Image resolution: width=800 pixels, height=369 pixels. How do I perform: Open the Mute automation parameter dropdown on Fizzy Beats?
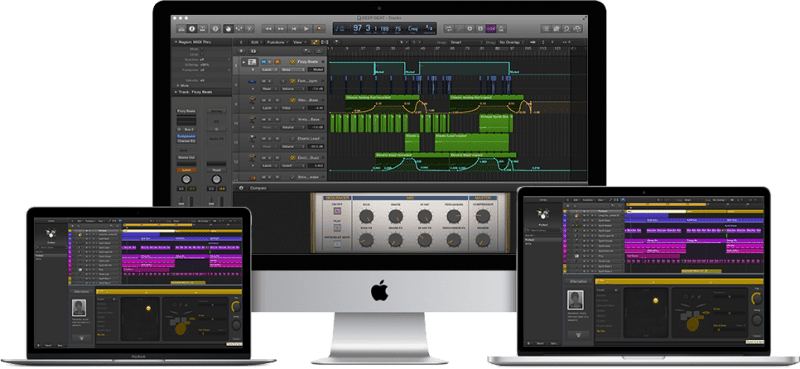pos(293,69)
